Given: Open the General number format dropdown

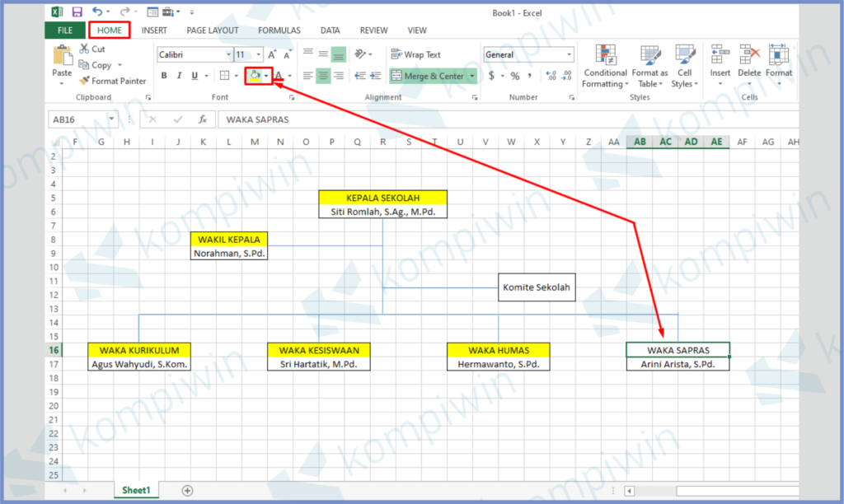Looking at the screenshot, I should pyautogui.click(x=569, y=54).
